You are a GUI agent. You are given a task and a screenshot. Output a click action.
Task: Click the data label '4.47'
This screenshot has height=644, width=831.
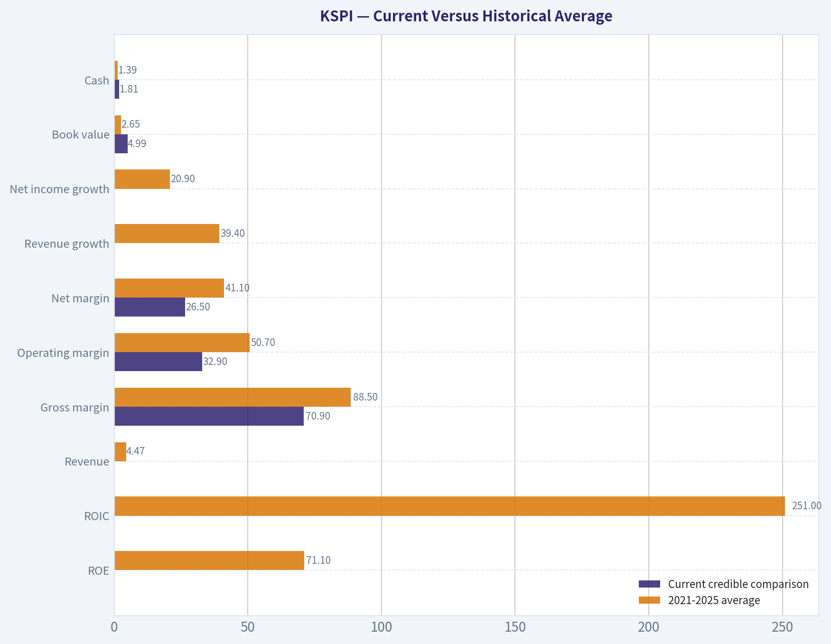pyautogui.click(x=136, y=451)
